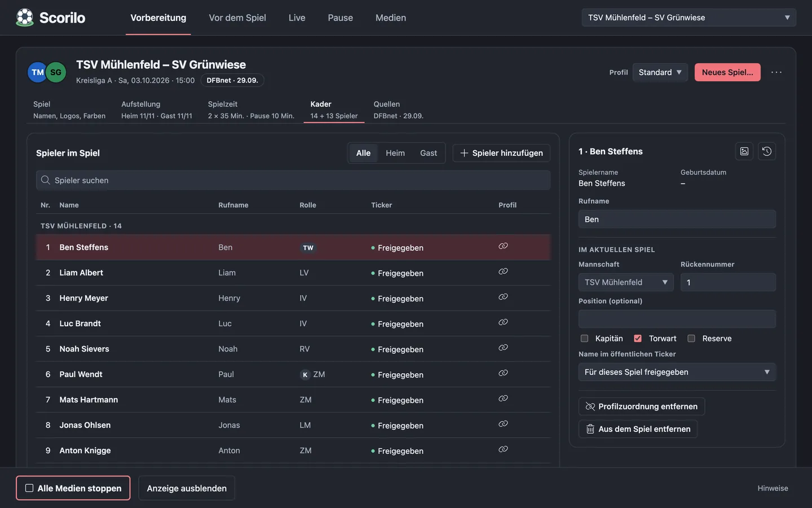Click profile link icon for Ben Steffens
This screenshot has height=508, width=812.
click(x=503, y=246)
